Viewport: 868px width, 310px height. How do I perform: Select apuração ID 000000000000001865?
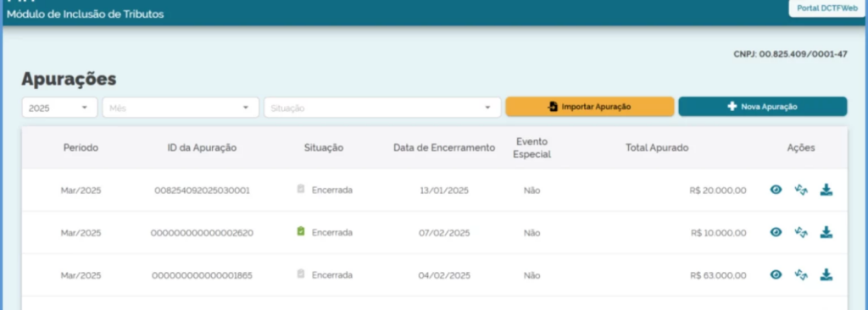pos(202,275)
